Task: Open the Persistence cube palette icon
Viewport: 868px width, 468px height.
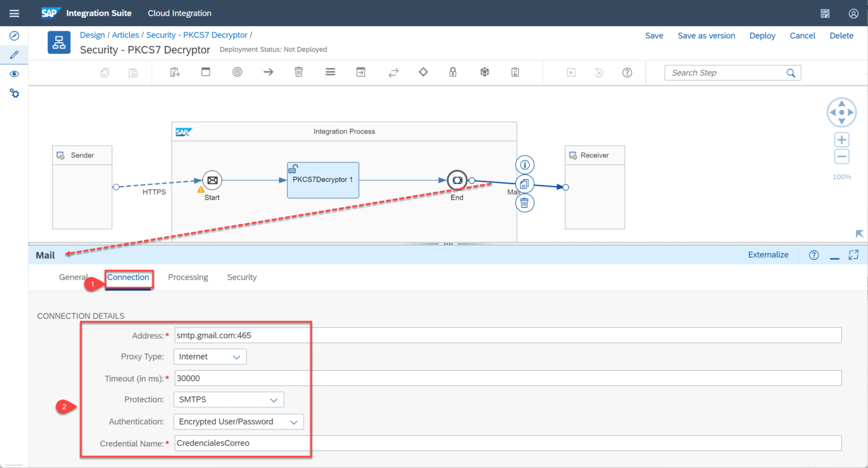Action: tap(485, 72)
